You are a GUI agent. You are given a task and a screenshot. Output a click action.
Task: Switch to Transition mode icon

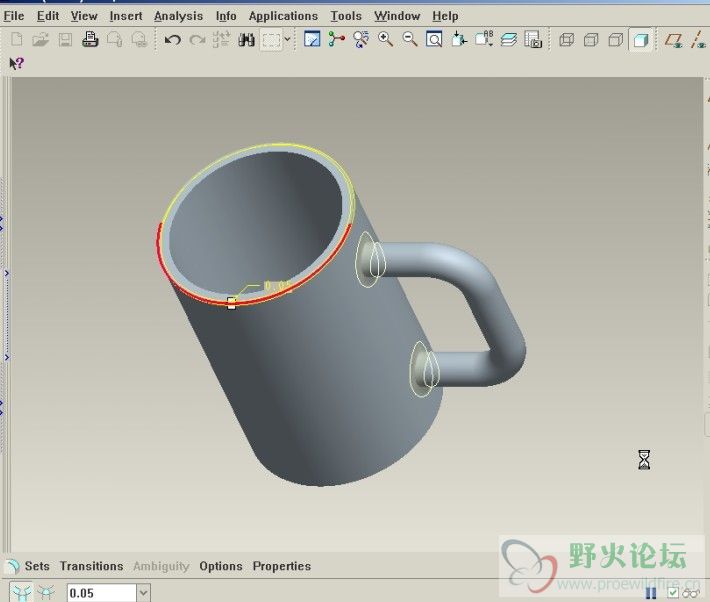pos(46,592)
